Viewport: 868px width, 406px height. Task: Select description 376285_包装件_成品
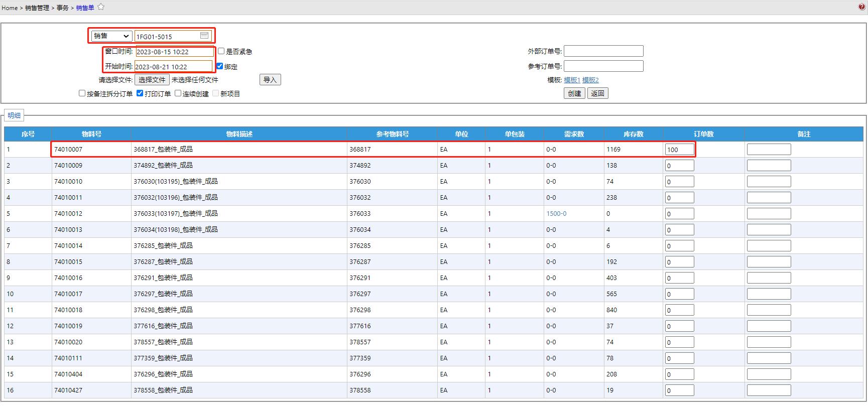163,246
